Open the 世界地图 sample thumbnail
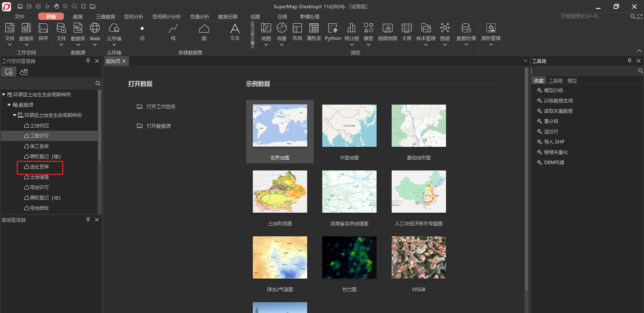644x313 pixels. [x=280, y=125]
